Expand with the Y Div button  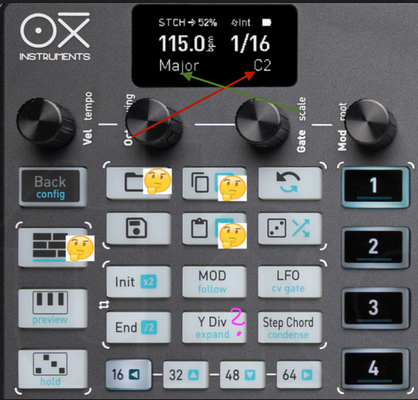214,327
